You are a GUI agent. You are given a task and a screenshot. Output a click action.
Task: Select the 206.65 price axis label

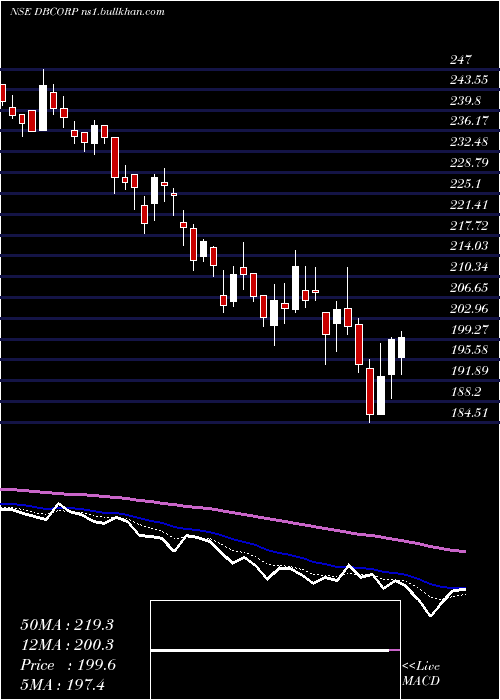coord(469,288)
